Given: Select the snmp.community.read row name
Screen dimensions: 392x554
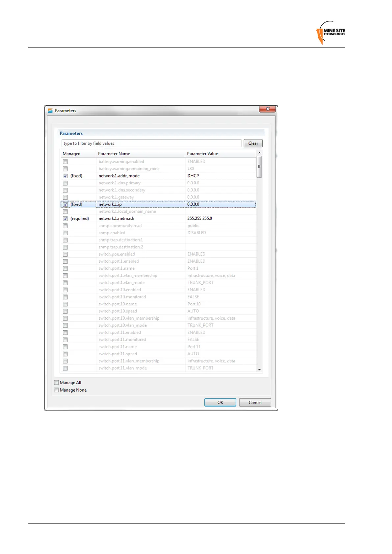Looking at the screenshot, I should (120, 226).
